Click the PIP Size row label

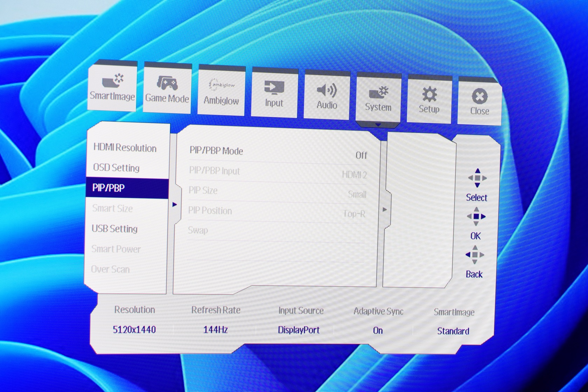pos(203,190)
